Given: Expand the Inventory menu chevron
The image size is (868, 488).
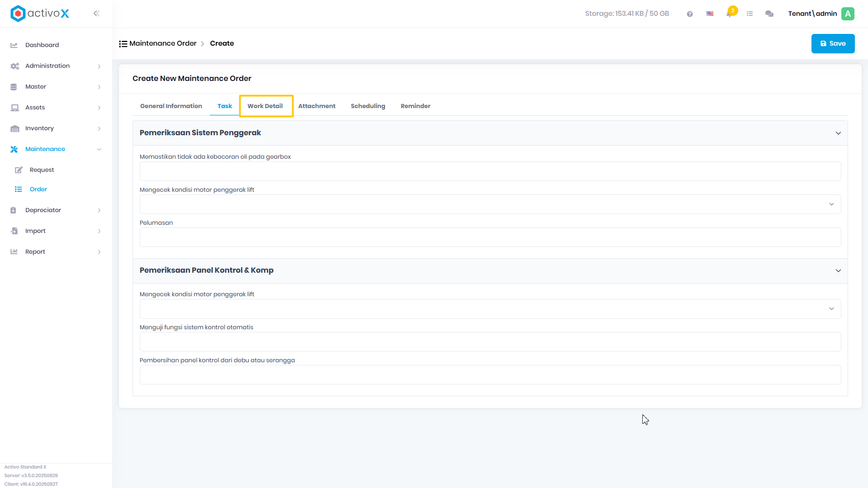Looking at the screenshot, I should click(x=99, y=129).
